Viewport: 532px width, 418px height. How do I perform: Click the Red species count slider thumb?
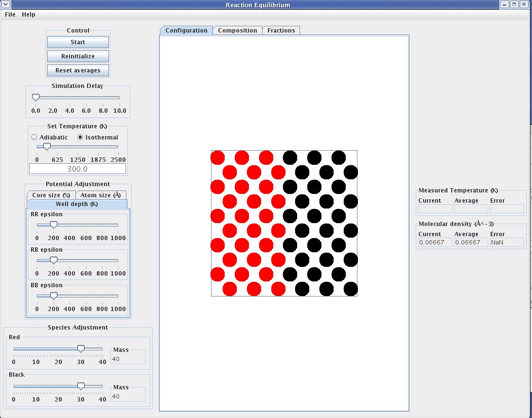point(81,348)
